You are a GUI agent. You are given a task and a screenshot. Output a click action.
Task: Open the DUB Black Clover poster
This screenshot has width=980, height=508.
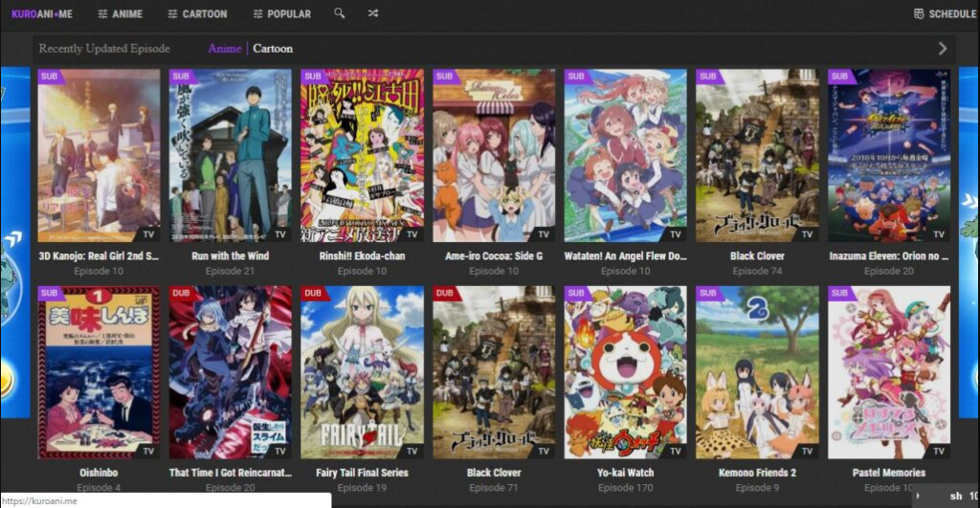pos(494,372)
